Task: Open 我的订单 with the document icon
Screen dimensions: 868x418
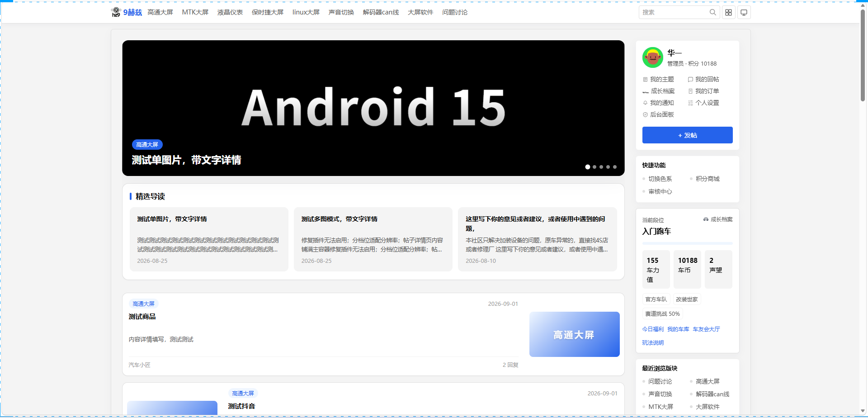Action: (x=703, y=91)
